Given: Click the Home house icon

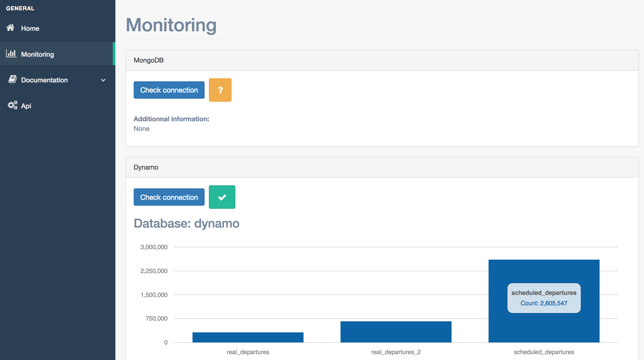Looking at the screenshot, I should (x=10, y=28).
